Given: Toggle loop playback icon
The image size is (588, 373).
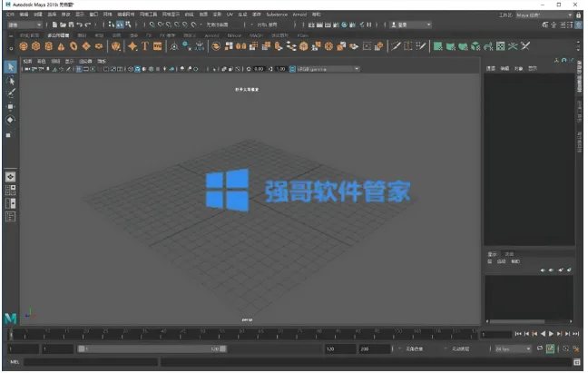Looking at the screenshot, I should (540, 348).
